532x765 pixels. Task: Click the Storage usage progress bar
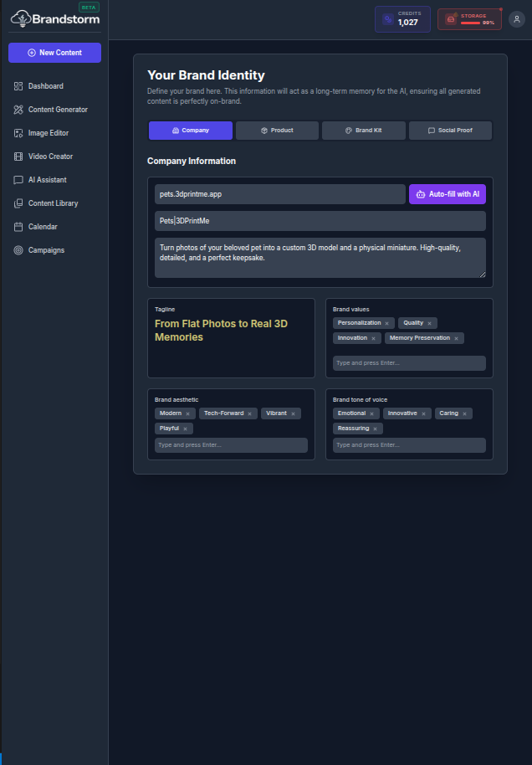pos(470,23)
